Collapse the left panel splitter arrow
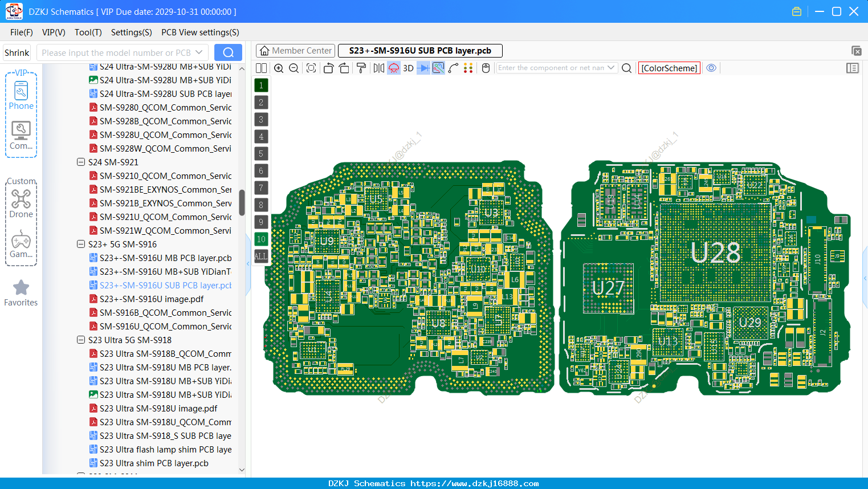Viewport: 868px width, 489px height. (x=248, y=264)
